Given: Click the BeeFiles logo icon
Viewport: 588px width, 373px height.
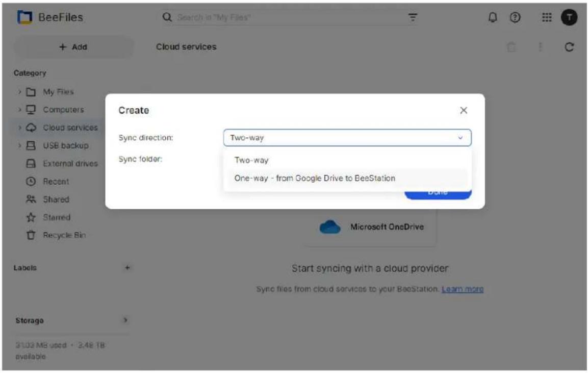Looking at the screenshot, I should pos(25,17).
